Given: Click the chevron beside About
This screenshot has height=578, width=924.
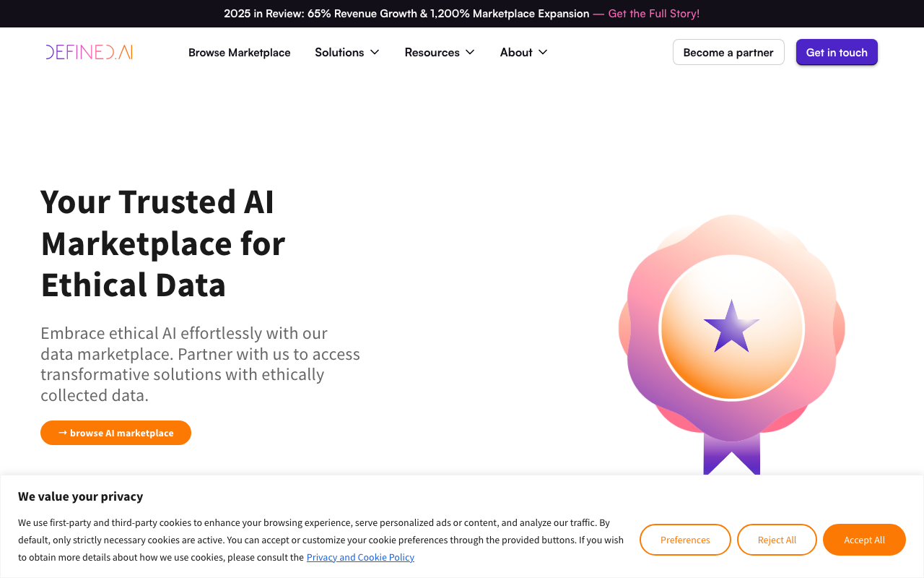Looking at the screenshot, I should pyautogui.click(x=543, y=52).
